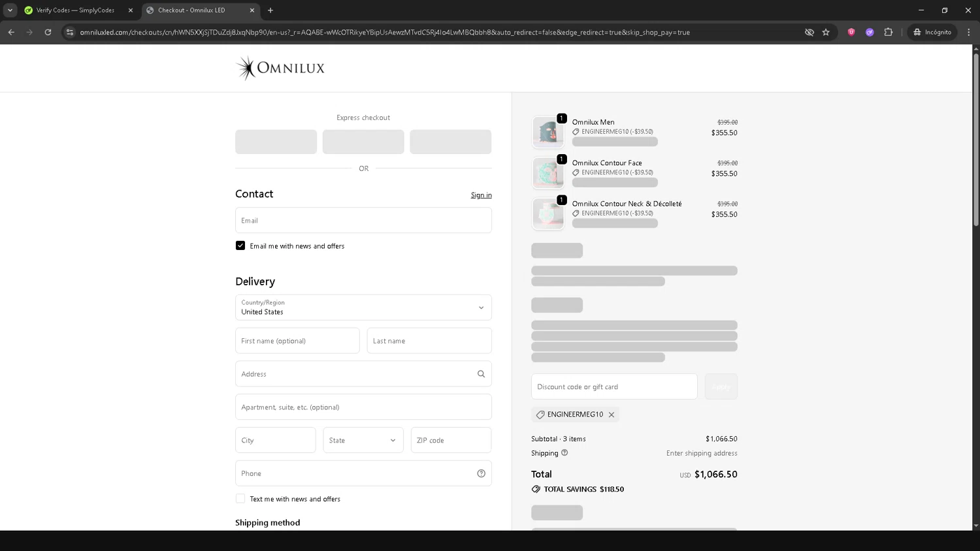Open a new browser tab
This screenshot has width=980, height=551.
click(270, 10)
